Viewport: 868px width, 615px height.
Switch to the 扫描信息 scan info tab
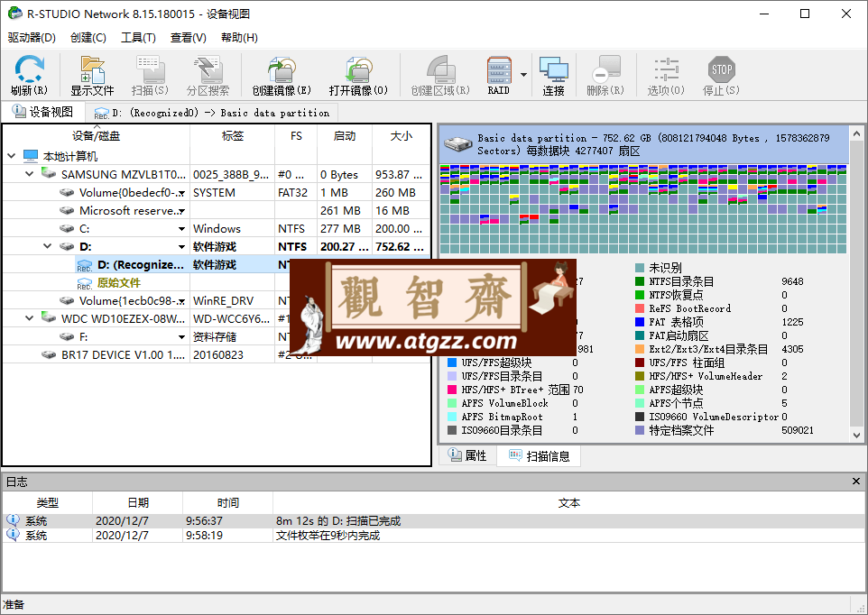tap(540, 455)
